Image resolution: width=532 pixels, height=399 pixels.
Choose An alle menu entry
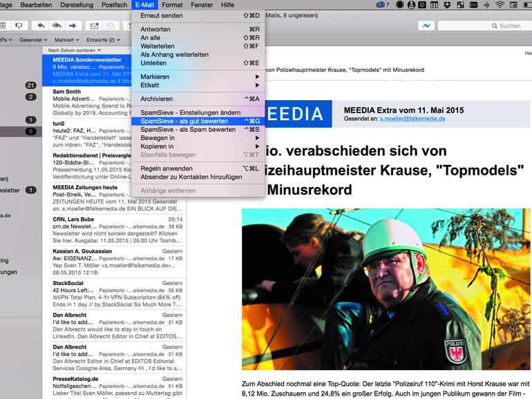[198, 38]
